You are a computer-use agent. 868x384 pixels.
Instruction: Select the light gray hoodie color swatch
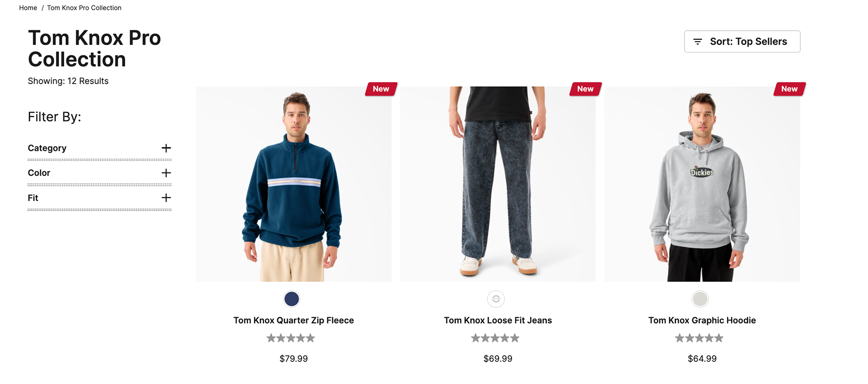[700, 299]
